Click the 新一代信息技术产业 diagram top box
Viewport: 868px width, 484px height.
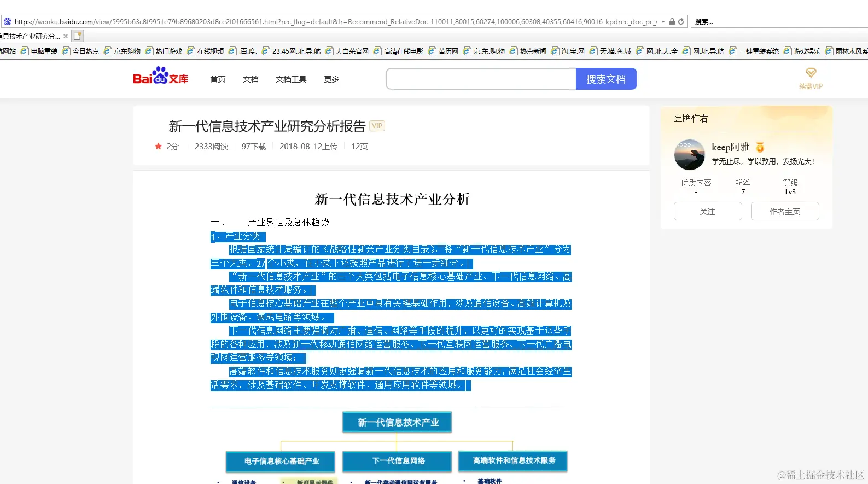[x=397, y=422]
